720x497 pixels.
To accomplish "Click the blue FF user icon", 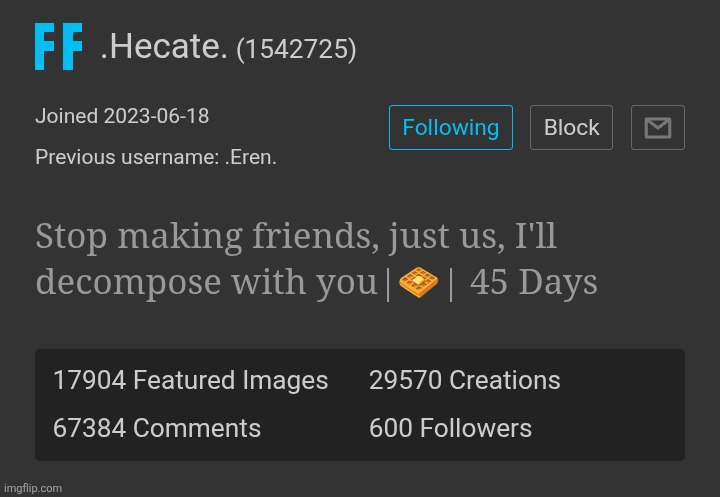I will pyautogui.click(x=58, y=48).
